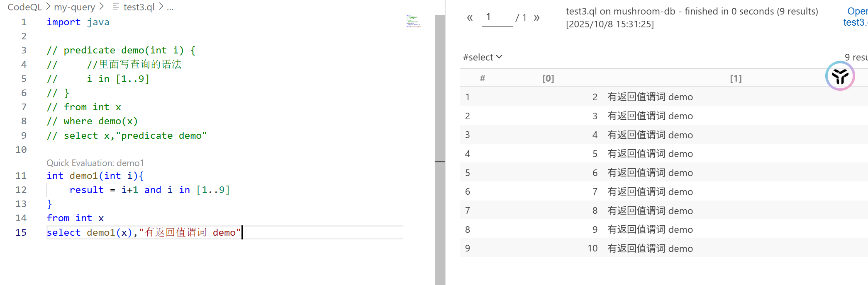
Task: Run Quick Evaluation: demo1 code lens
Action: pos(95,163)
